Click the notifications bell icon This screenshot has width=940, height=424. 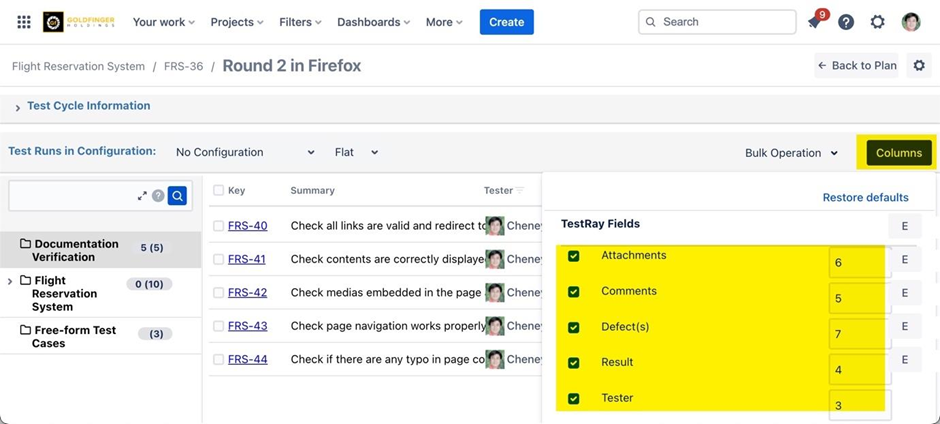815,22
